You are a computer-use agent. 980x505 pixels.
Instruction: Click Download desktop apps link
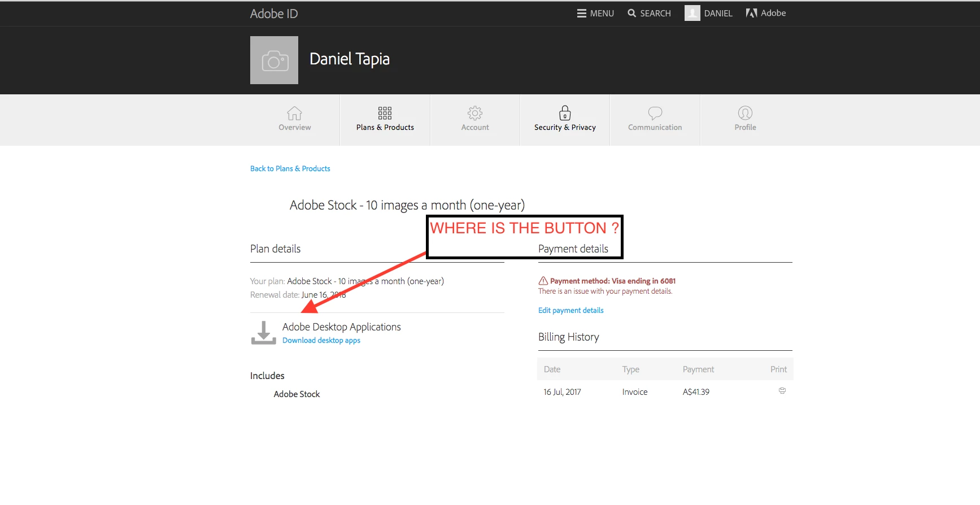[321, 340]
